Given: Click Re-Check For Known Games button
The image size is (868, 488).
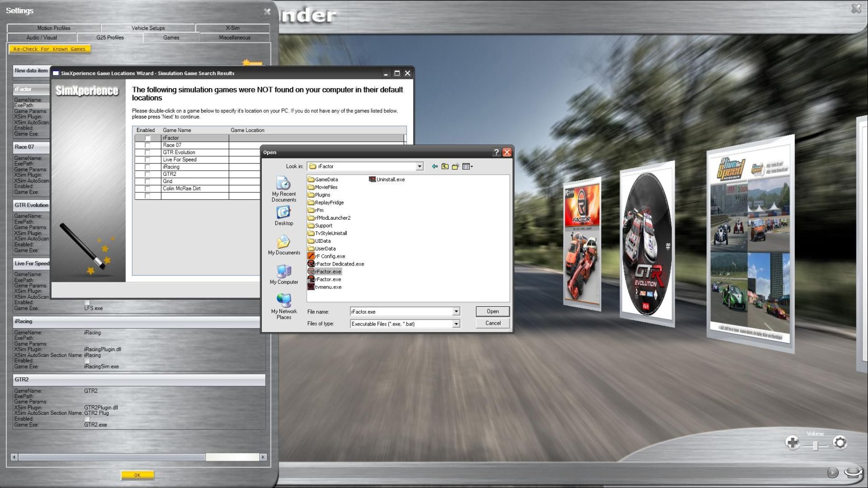Looking at the screenshot, I should [x=49, y=49].
